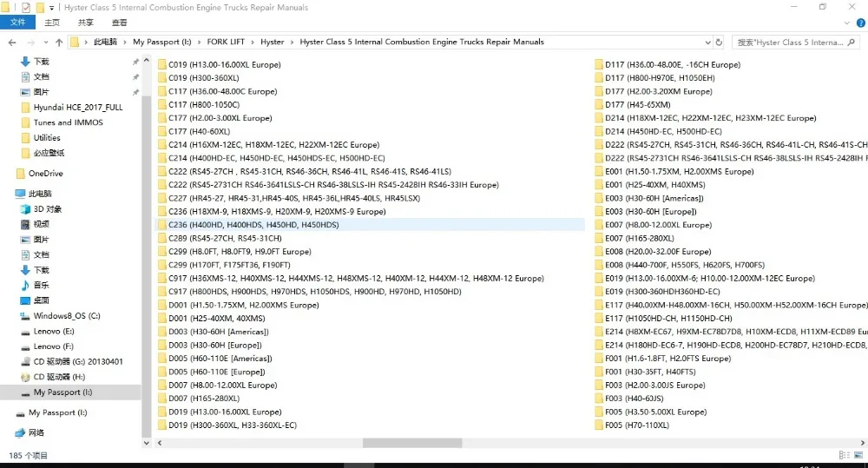The image size is (868, 468).
Task: Select 此电脑 in navigation pane
Action: tap(40, 194)
